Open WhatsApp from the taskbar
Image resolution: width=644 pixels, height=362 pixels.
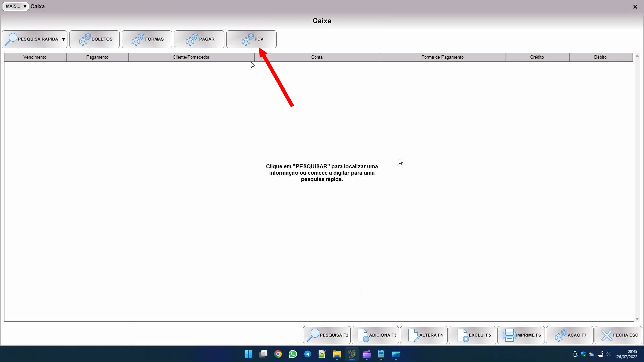pyautogui.click(x=293, y=354)
